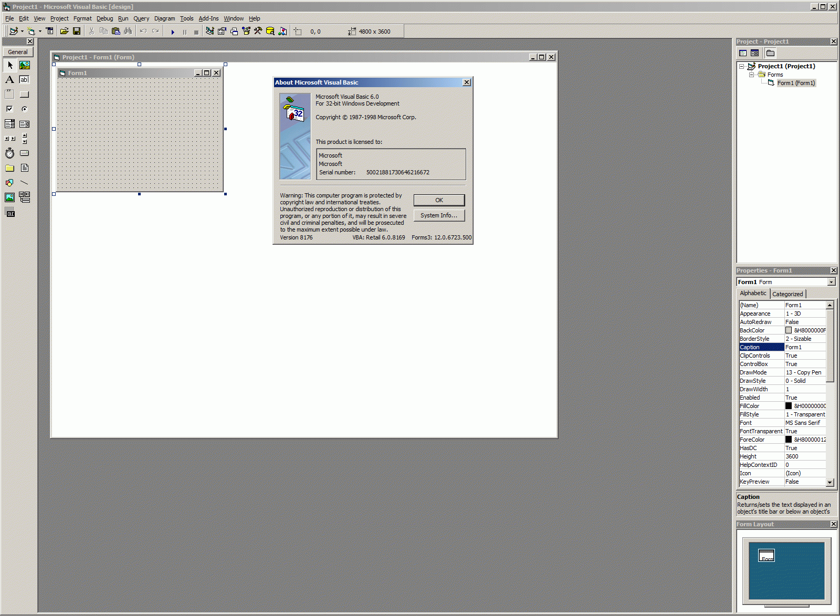Click the System Info... button
The height and width of the screenshot is (616, 840).
(439, 215)
